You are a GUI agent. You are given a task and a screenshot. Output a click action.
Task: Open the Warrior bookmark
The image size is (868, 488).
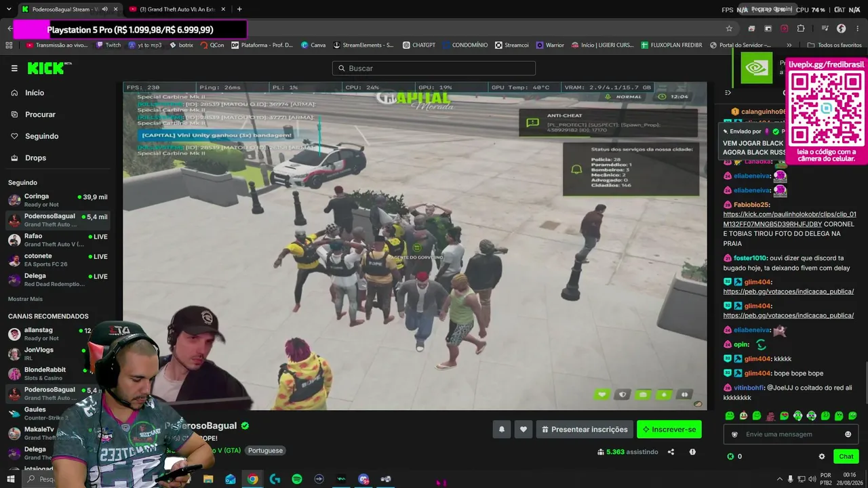tap(550, 45)
